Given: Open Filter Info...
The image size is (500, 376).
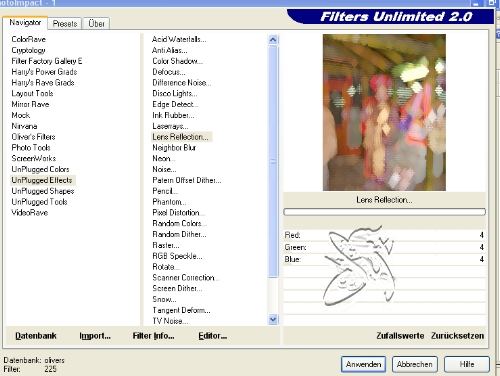Looking at the screenshot, I should 153,336.
